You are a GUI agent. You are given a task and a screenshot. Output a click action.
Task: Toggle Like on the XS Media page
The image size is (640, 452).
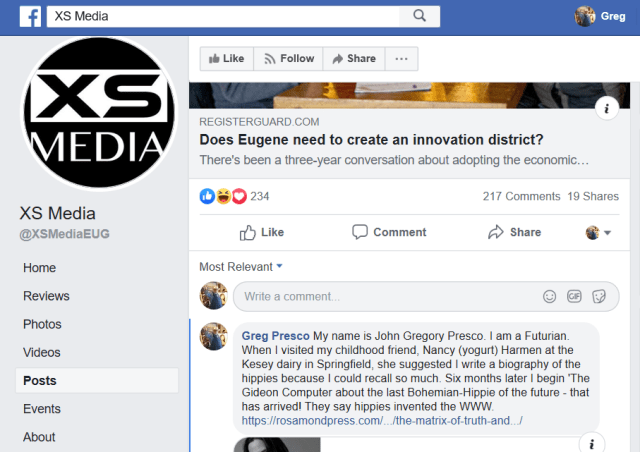(x=226, y=59)
